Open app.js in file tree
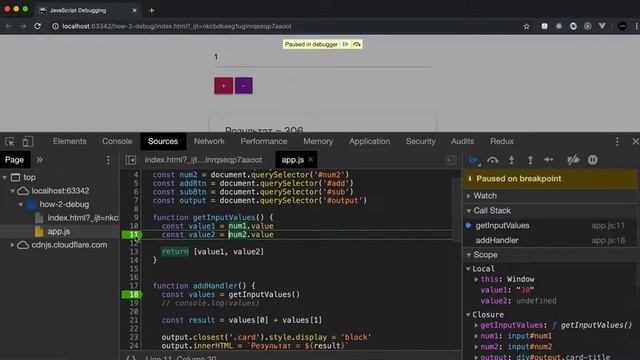This screenshot has width=640, height=360. 58,231
